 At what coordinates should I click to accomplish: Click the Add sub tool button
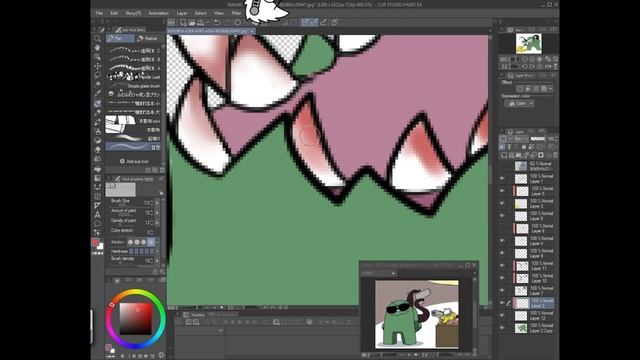point(134,162)
